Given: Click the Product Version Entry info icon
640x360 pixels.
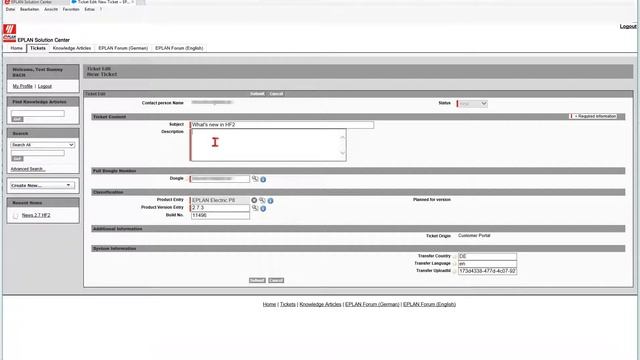Looking at the screenshot, I should (x=263, y=209).
